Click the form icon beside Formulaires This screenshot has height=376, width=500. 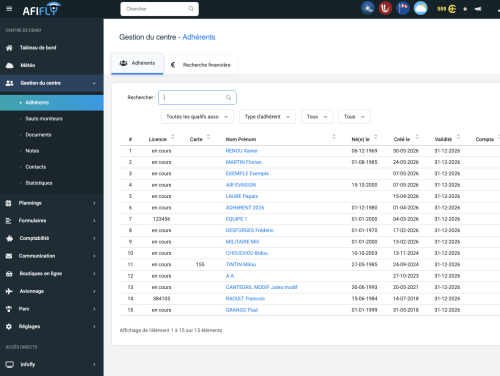(9, 221)
